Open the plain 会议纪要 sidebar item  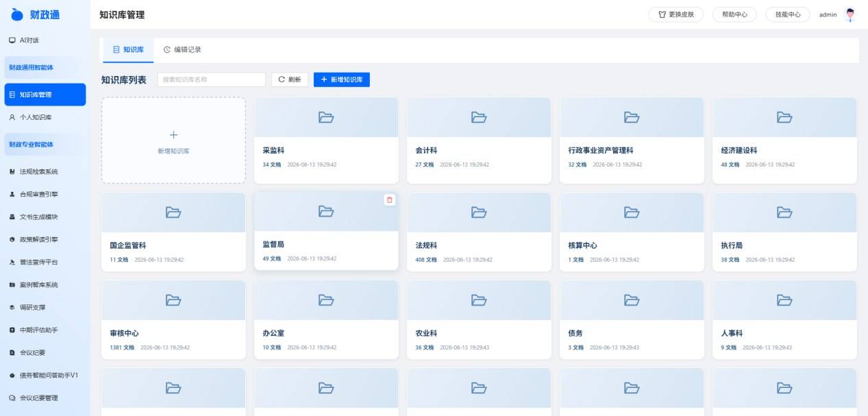coord(45,352)
